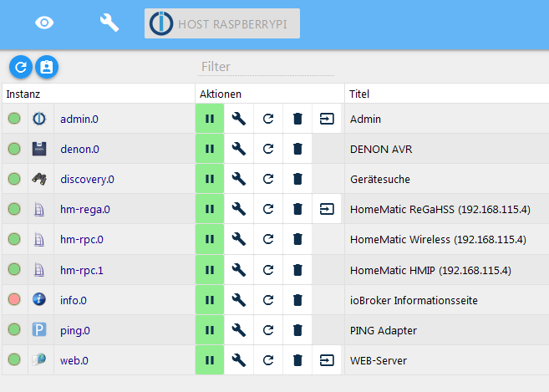549x392 pixels.
Task: Click the green status indicator of admin.0
Action: coord(14,119)
